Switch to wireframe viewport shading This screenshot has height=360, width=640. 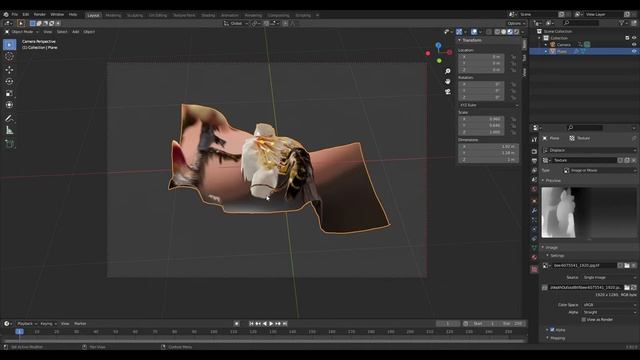point(497,31)
